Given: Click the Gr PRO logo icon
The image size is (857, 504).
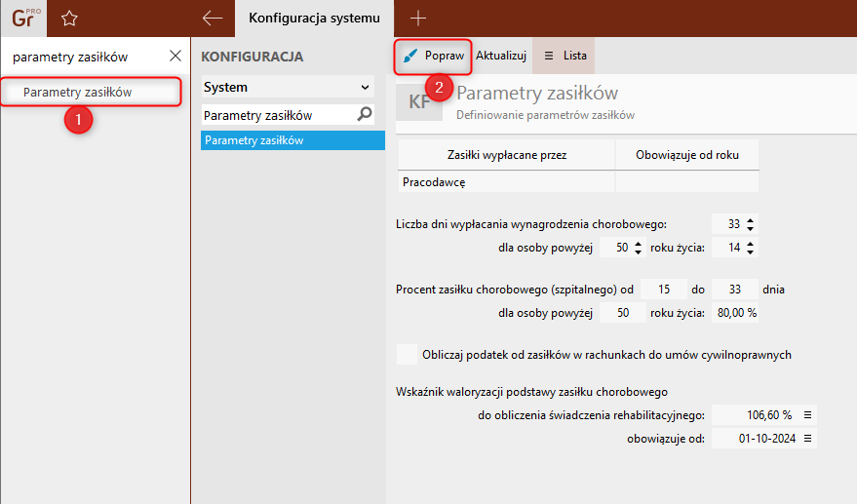Looking at the screenshot, I should click(x=24, y=19).
